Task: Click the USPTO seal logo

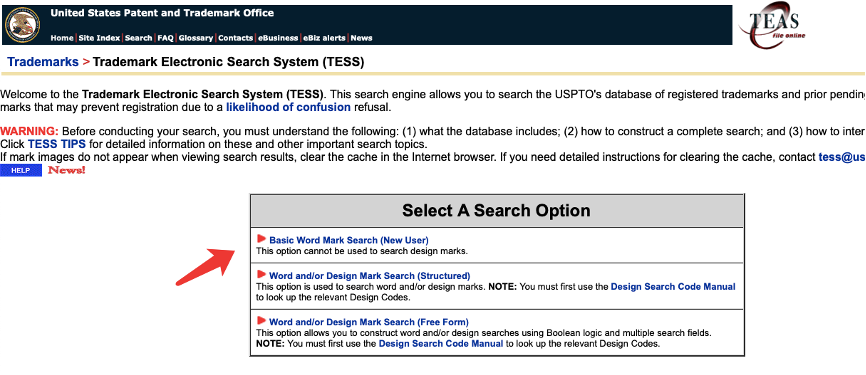Action: [23, 25]
